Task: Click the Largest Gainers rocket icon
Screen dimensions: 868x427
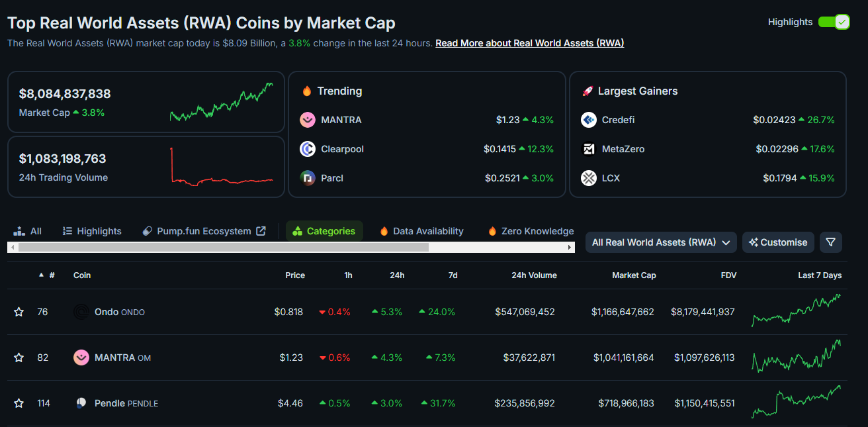Action: point(587,91)
